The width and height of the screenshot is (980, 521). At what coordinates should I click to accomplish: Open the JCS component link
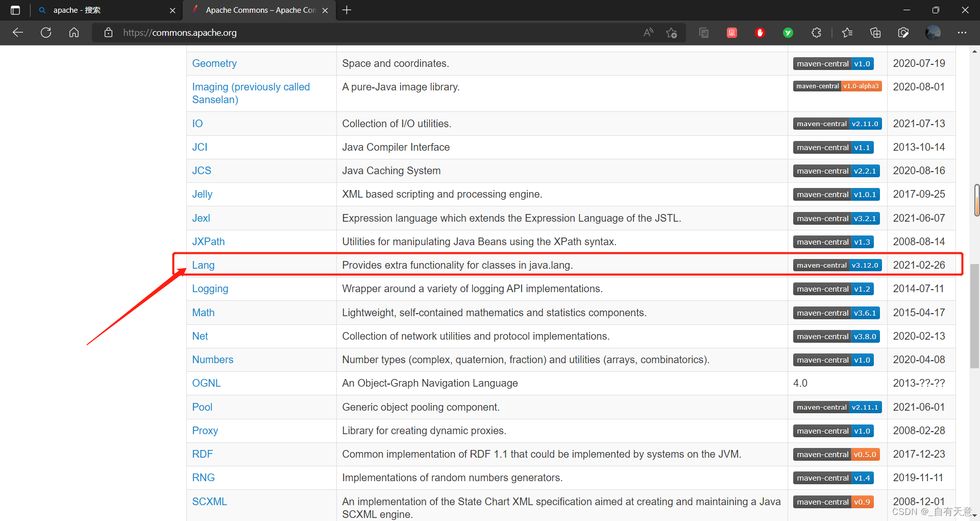click(202, 171)
